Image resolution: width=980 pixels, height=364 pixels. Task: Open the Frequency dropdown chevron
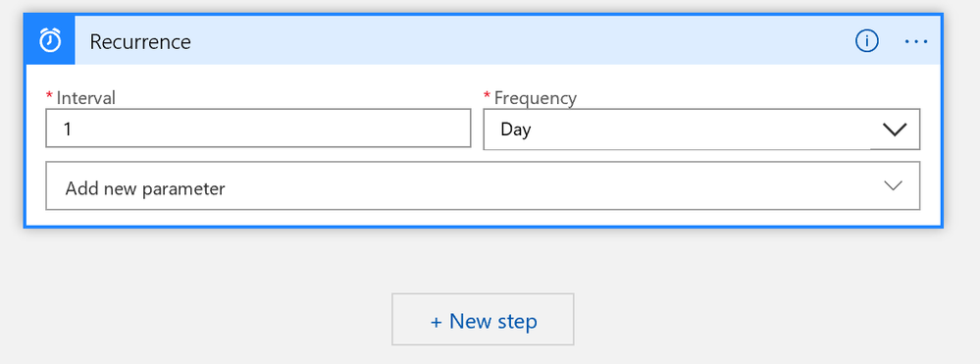(895, 130)
